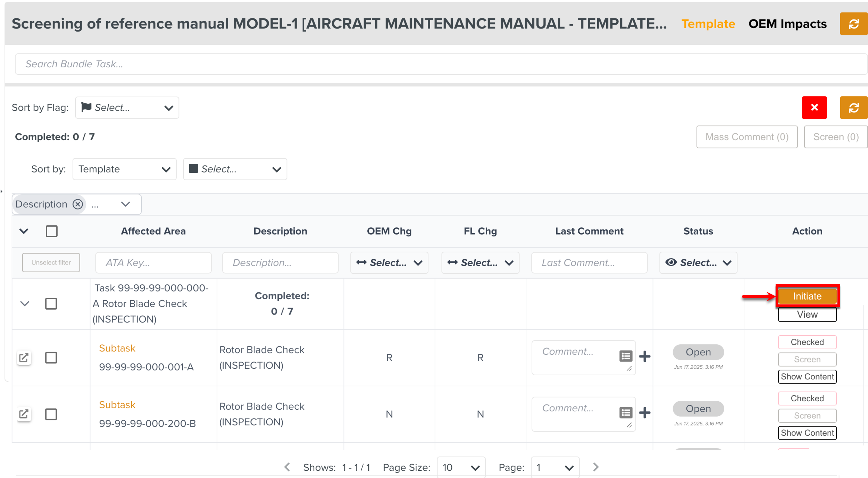The width and height of the screenshot is (868, 478).
Task: Collapse the Rotor Blade Check task row
Action: tap(25, 304)
